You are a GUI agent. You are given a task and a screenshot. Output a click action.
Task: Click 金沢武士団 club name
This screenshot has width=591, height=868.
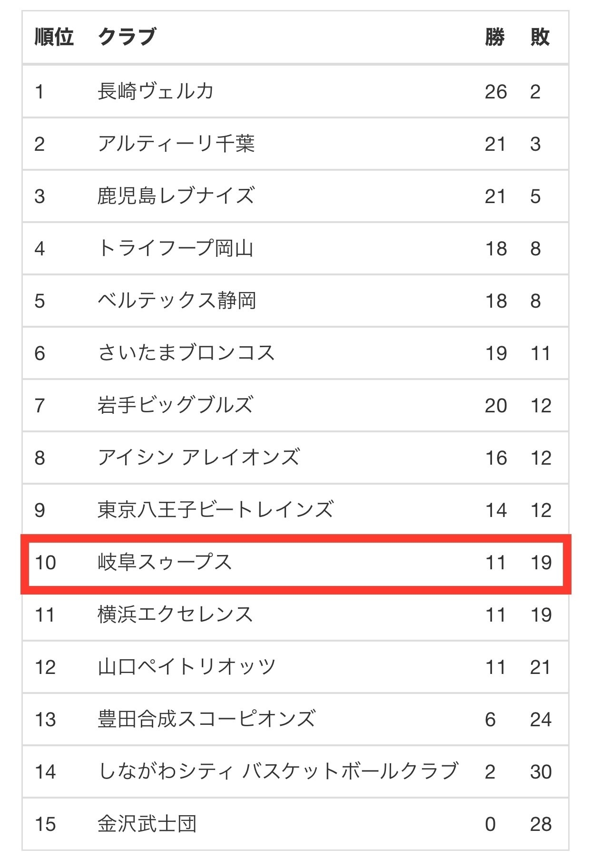pos(147,824)
